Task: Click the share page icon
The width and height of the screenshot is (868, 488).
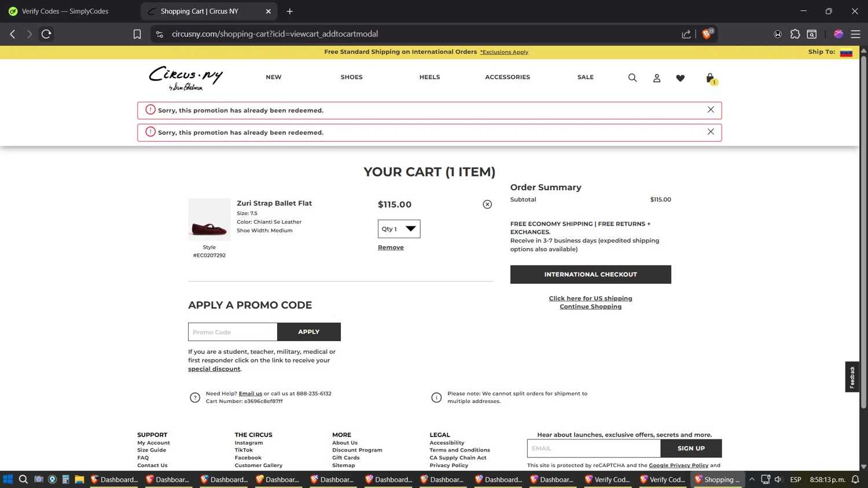Action: 686,34
